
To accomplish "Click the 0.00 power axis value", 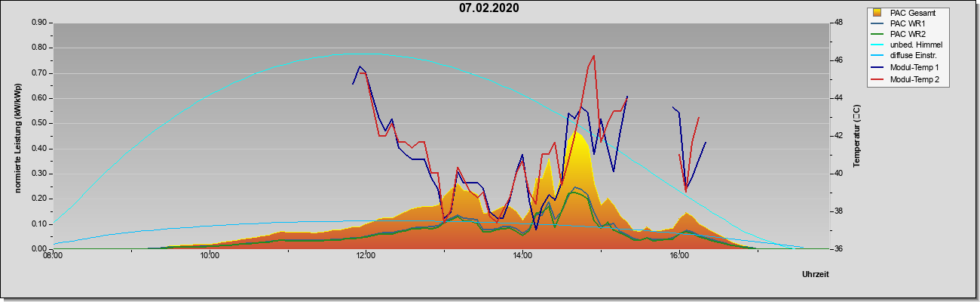I will click(x=38, y=248).
